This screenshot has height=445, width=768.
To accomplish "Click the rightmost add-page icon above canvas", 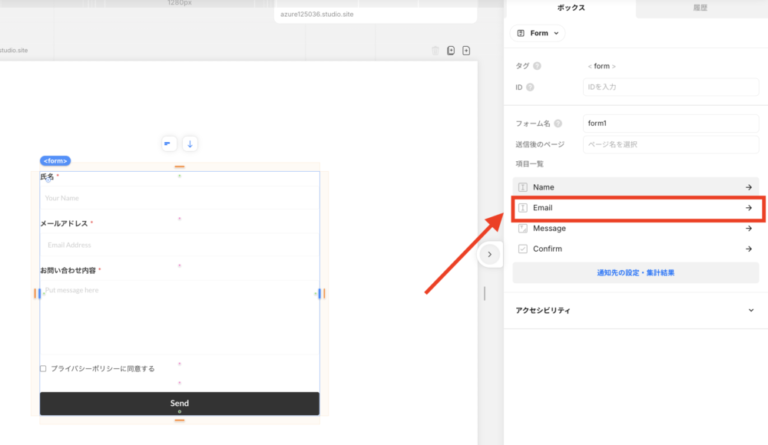I will click(466, 50).
